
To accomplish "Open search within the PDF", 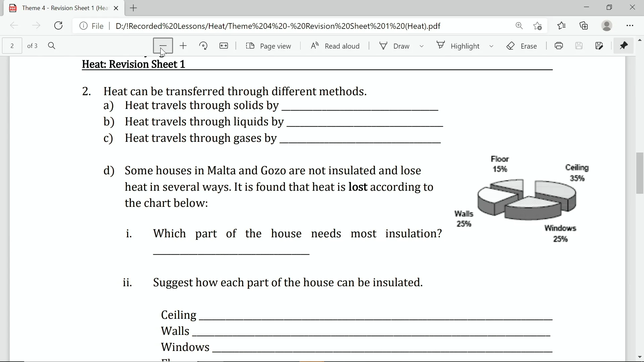I will click(52, 46).
